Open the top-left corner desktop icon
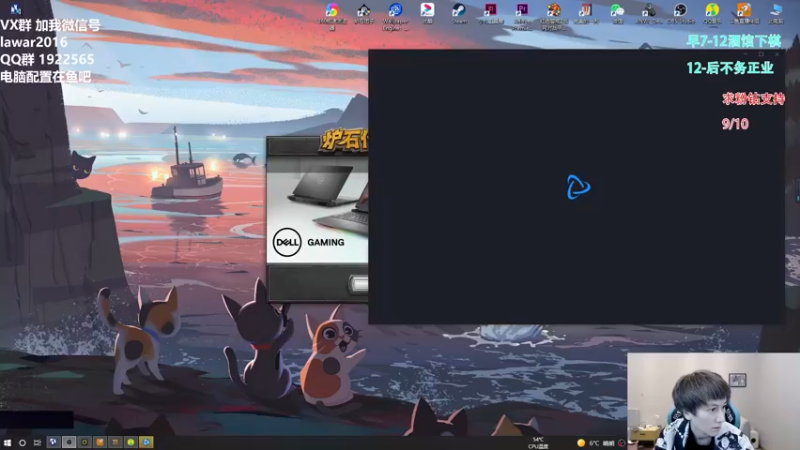 click(15, 9)
